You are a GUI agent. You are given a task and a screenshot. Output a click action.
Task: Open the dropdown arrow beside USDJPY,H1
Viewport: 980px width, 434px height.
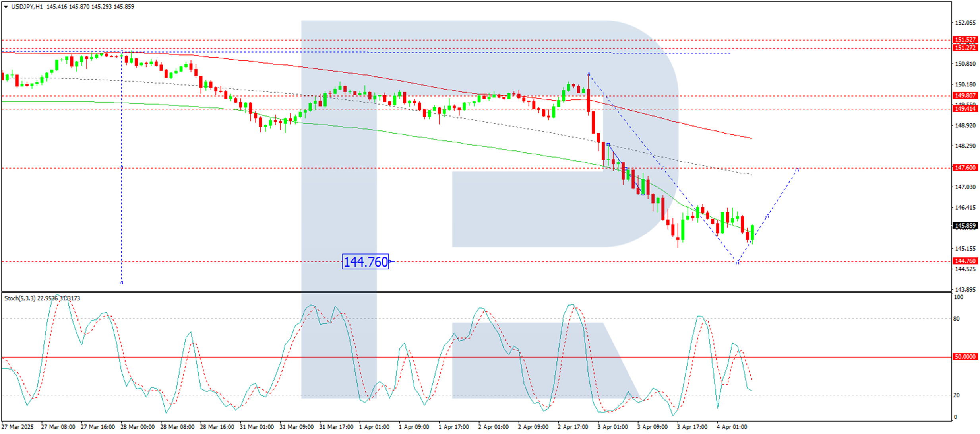coord(6,7)
